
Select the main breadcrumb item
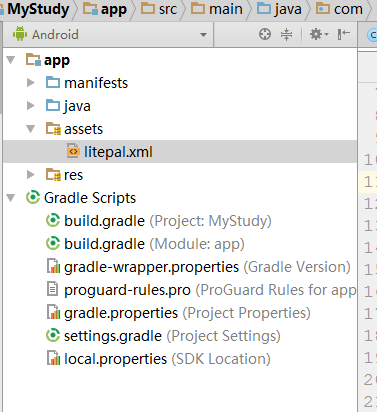[x=216, y=9]
